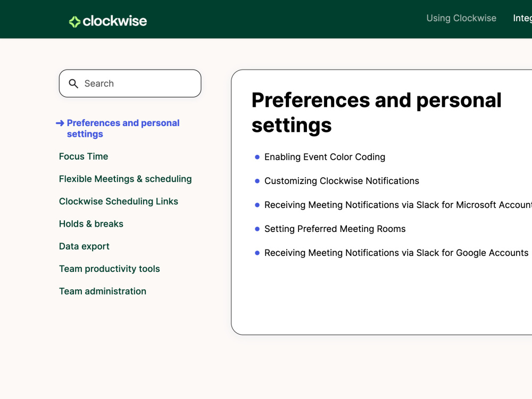Open Team productivity tools section

[110, 269]
